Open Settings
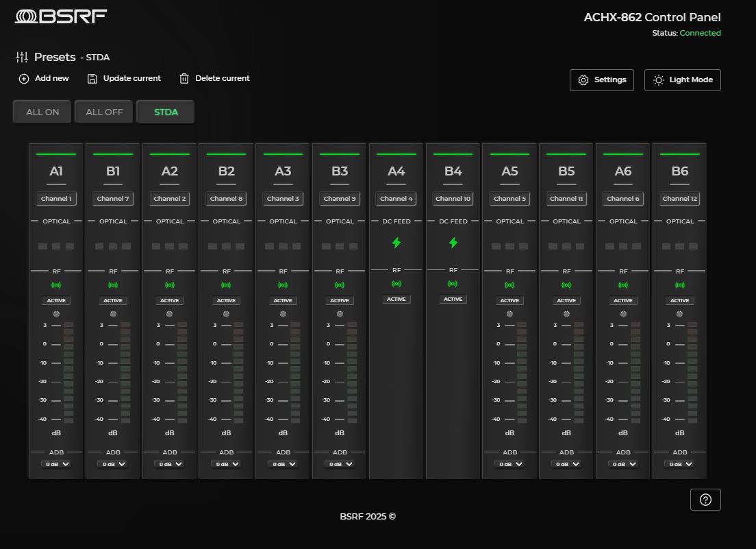This screenshot has height=549, width=756. [602, 80]
